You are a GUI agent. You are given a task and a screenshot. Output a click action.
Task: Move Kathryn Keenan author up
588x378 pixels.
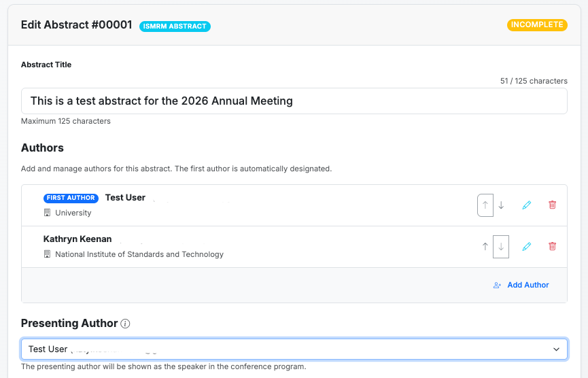tap(485, 246)
